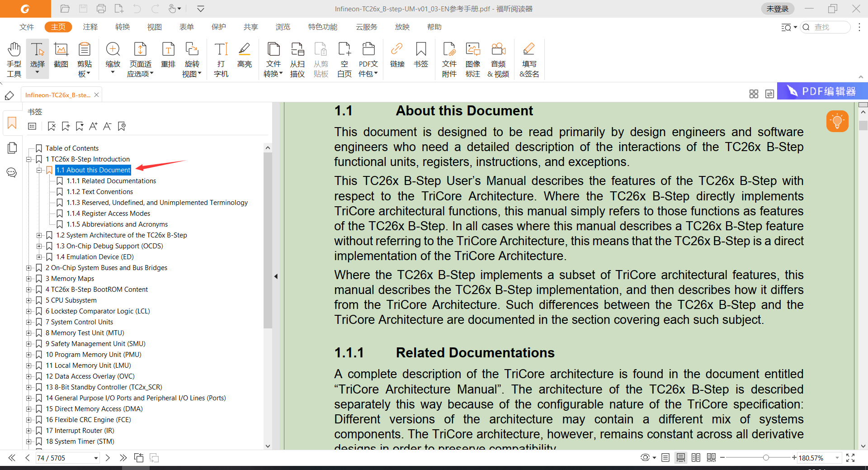Click the bookmark panel scrollbar down arrow
Image resolution: width=868 pixels, height=470 pixels.
click(x=268, y=446)
